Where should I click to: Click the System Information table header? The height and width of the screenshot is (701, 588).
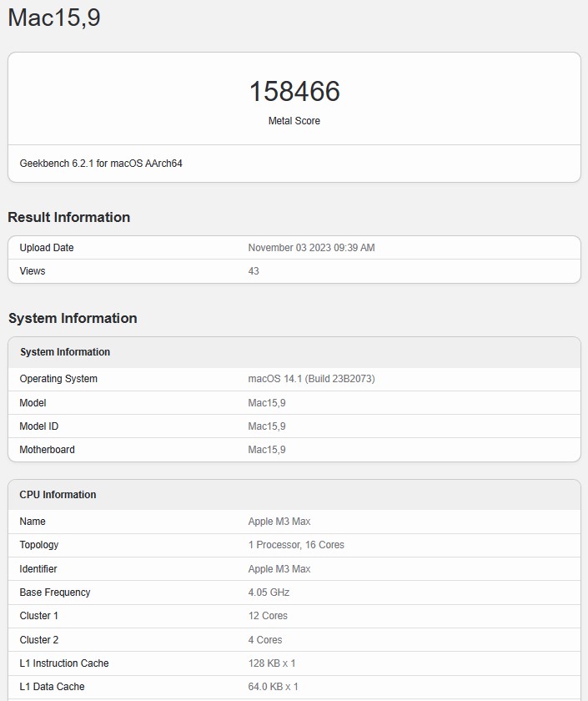65,352
